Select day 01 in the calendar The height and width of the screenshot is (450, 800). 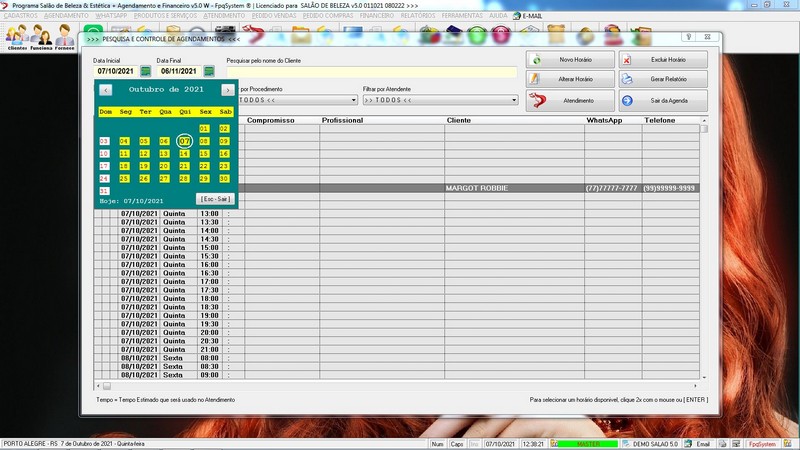[x=204, y=129]
